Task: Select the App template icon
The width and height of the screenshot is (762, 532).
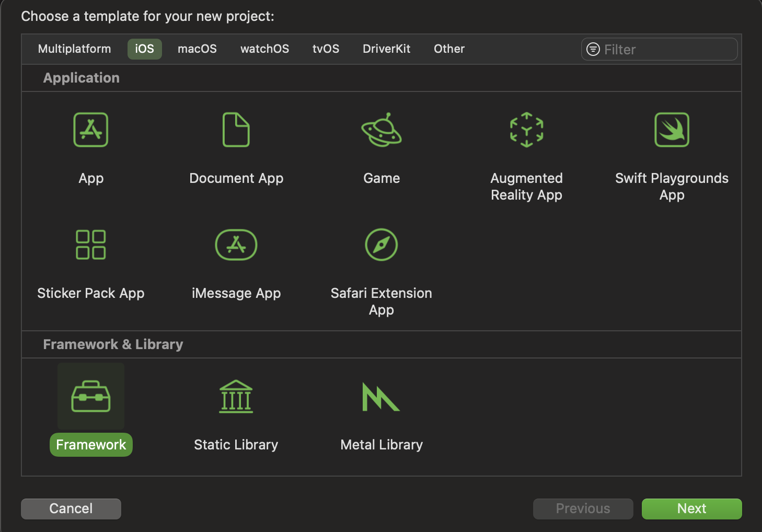Action: coord(91,130)
